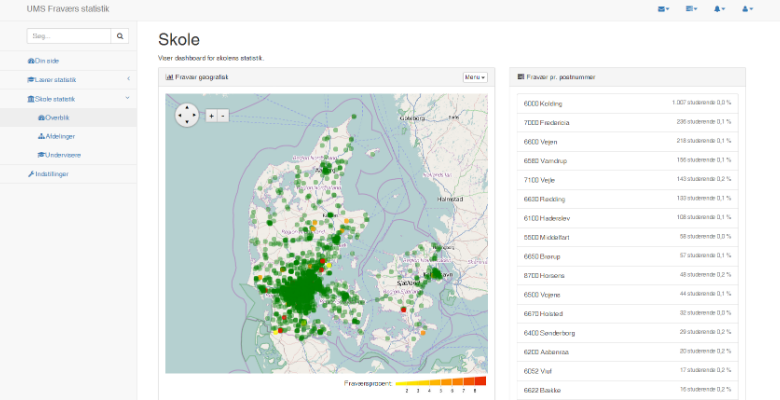
Task: Open Afdelinger in the sidebar
Action: tap(68, 136)
